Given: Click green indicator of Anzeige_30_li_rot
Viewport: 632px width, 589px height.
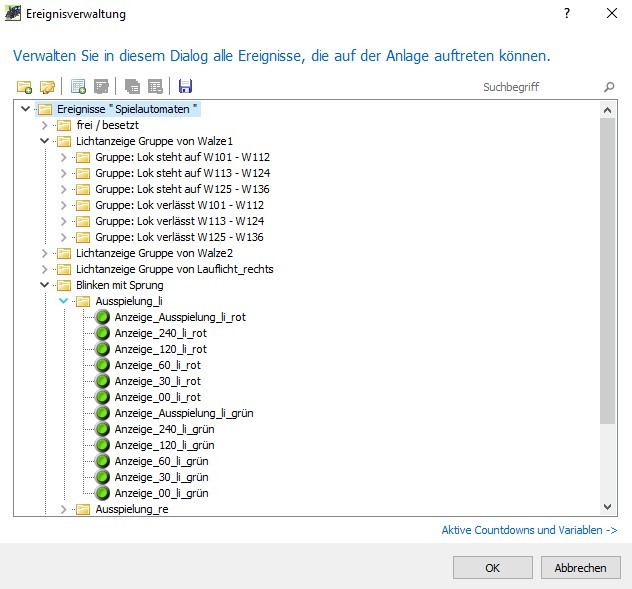Looking at the screenshot, I should point(102,381).
